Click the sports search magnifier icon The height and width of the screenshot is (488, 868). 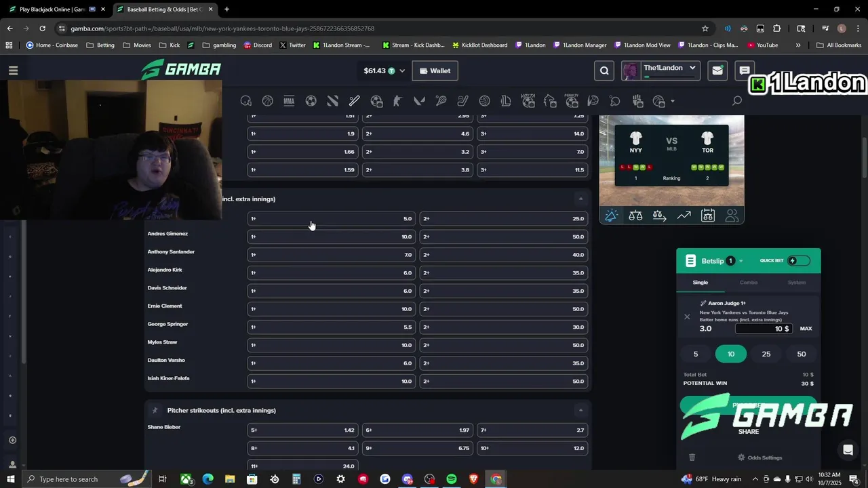coord(737,101)
